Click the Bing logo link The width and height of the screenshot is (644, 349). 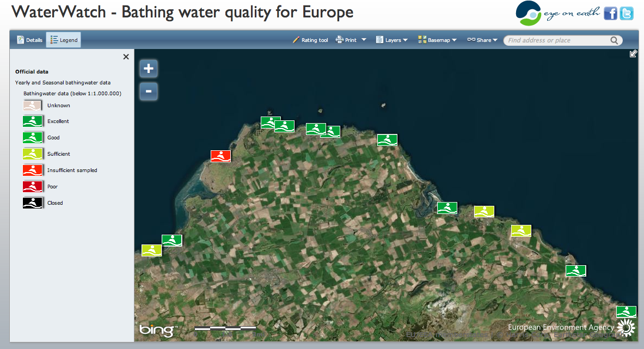pyautogui.click(x=157, y=329)
